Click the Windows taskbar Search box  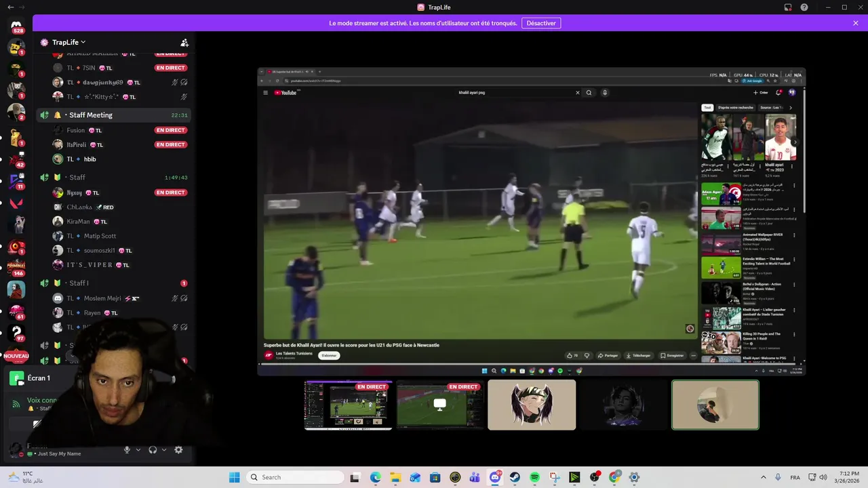294,477
